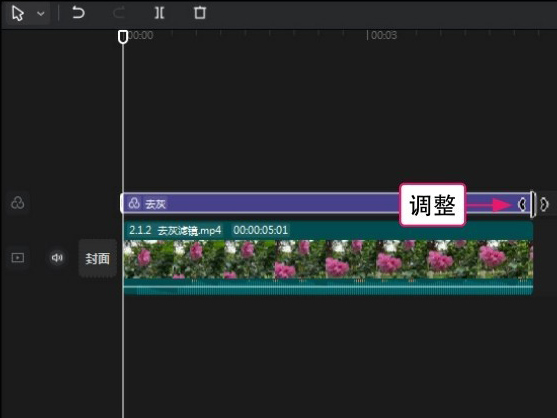
Task: Expand the selection tool mode dropdown
Action: point(41,14)
